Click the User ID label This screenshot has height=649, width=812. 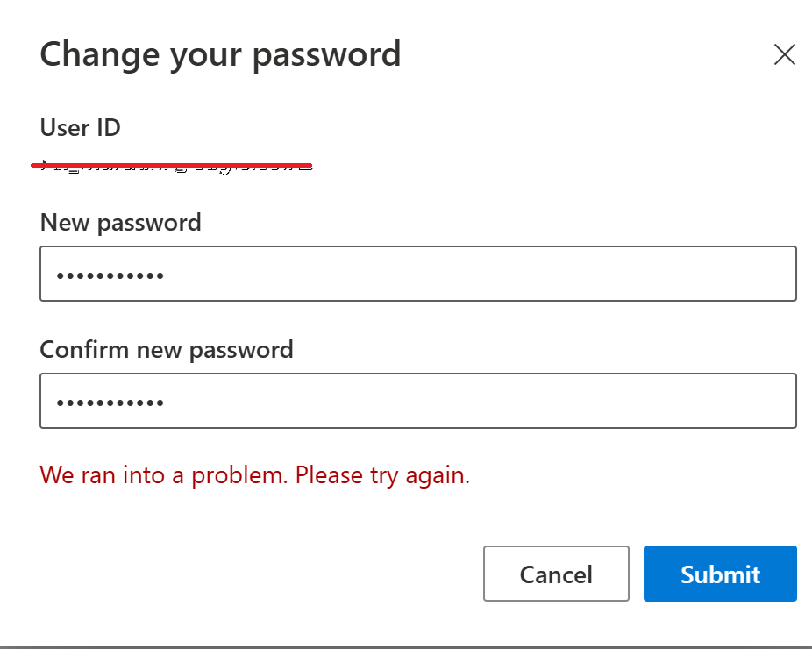pyautogui.click(x=80, y=128)
